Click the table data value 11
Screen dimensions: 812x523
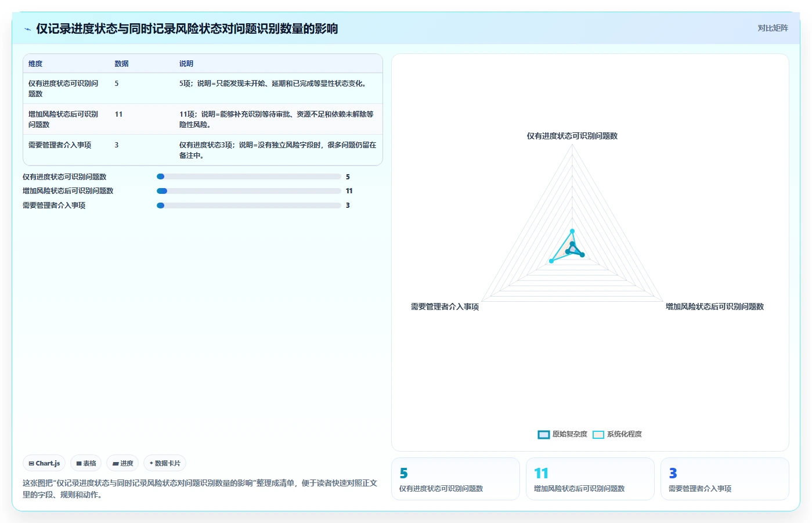point(118,114)
